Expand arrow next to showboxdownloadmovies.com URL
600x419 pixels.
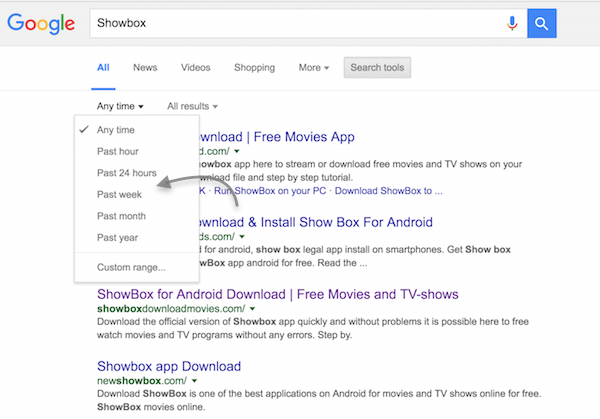point(252,309)
